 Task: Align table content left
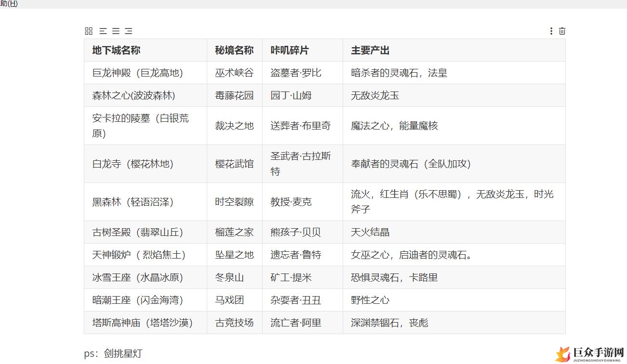[x=103, y=31]
